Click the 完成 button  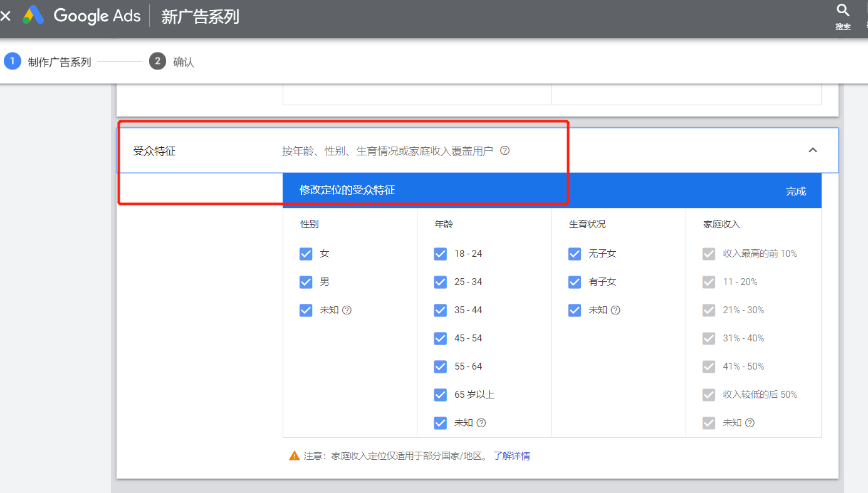tap(796, 191)
